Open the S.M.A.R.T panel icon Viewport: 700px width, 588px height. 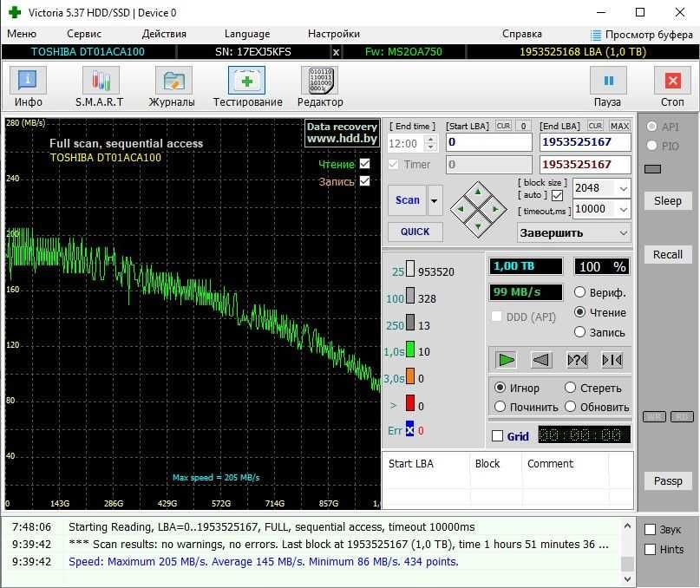[x=100, y=82]
